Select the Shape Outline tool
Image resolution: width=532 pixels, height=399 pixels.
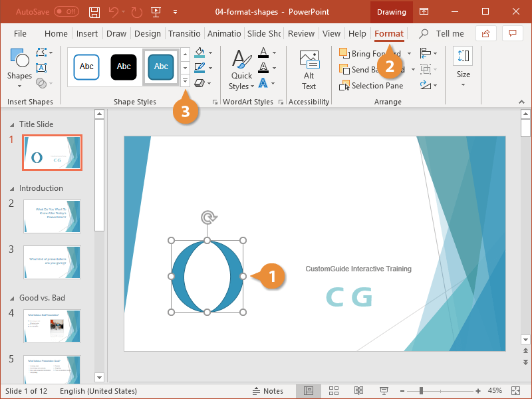tap(199, 66)
